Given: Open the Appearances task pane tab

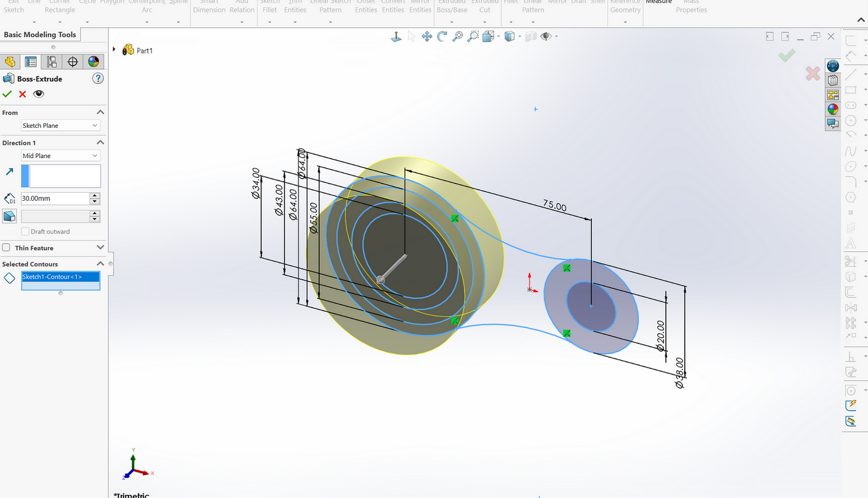Looking at the screenshot, I should [x=833, y=109].
